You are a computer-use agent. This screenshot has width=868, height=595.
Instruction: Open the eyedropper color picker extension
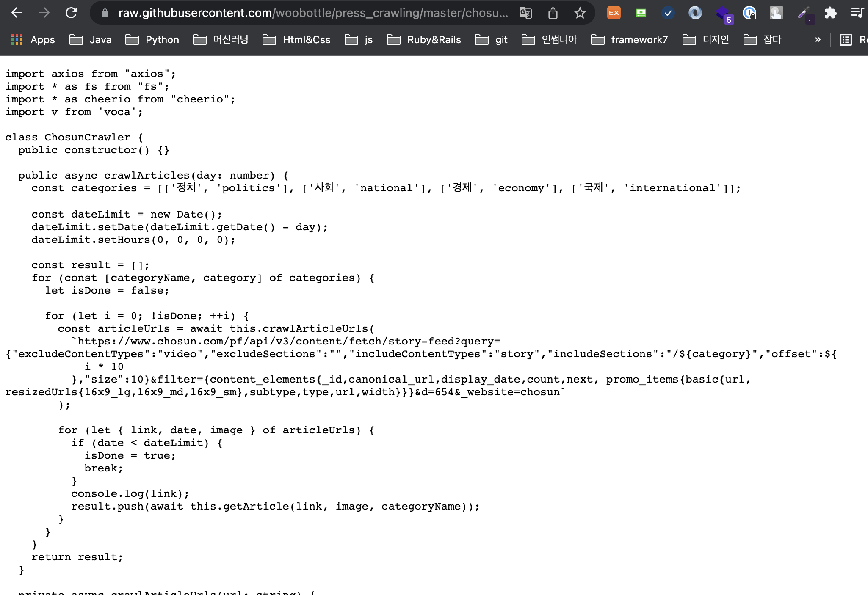point(803,13)
